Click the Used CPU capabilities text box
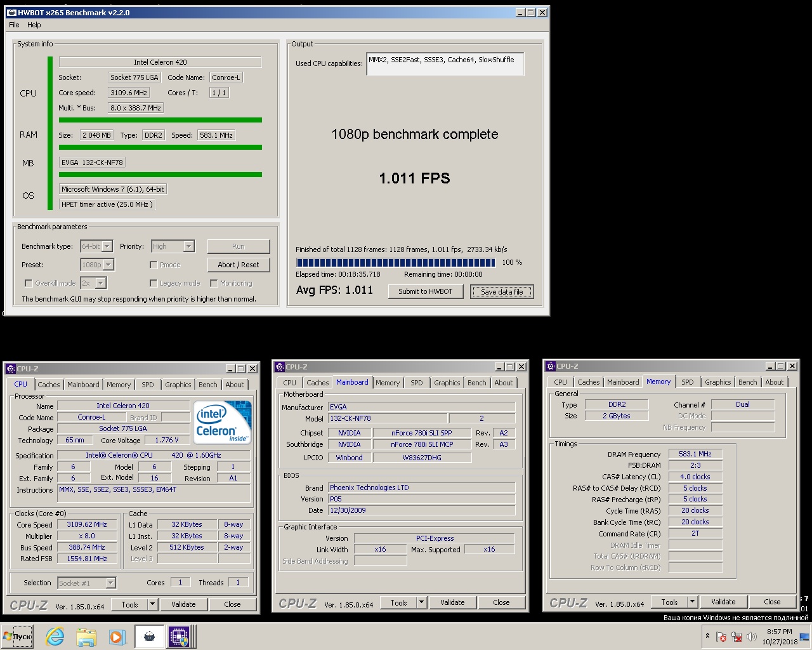This screenshot has width=812, height=650. 445,63
